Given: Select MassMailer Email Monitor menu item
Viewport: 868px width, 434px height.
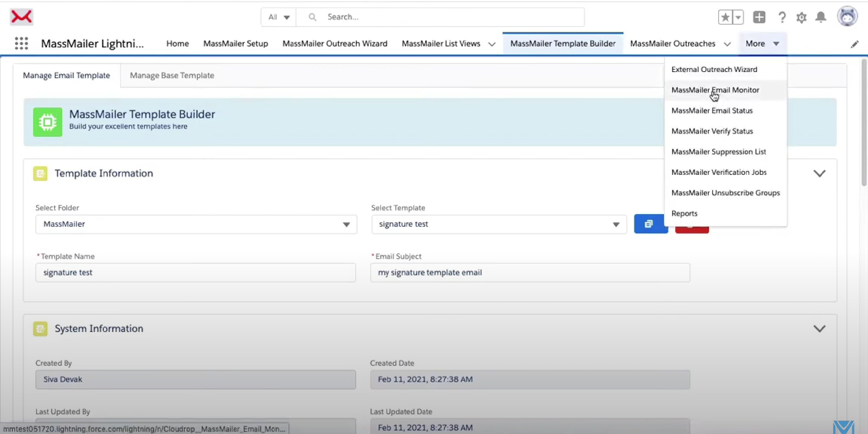Looking at the screenshot, I should click(726, 90).
